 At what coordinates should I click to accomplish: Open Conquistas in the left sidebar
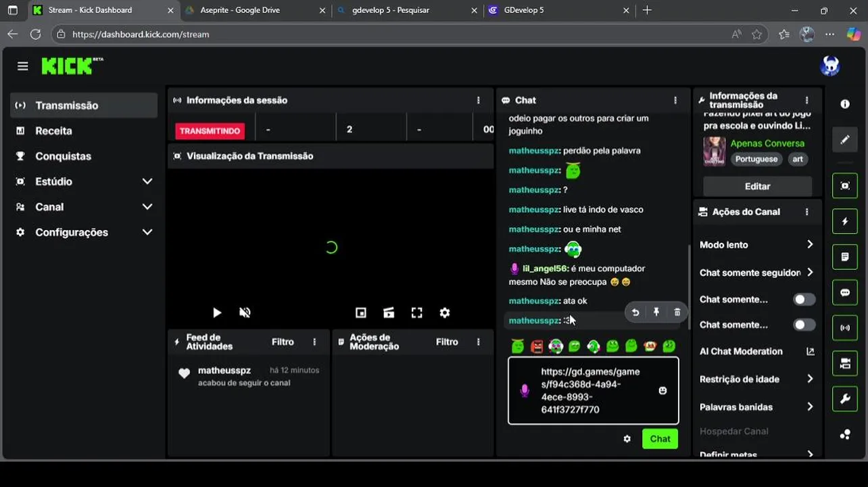click(85, 156)
